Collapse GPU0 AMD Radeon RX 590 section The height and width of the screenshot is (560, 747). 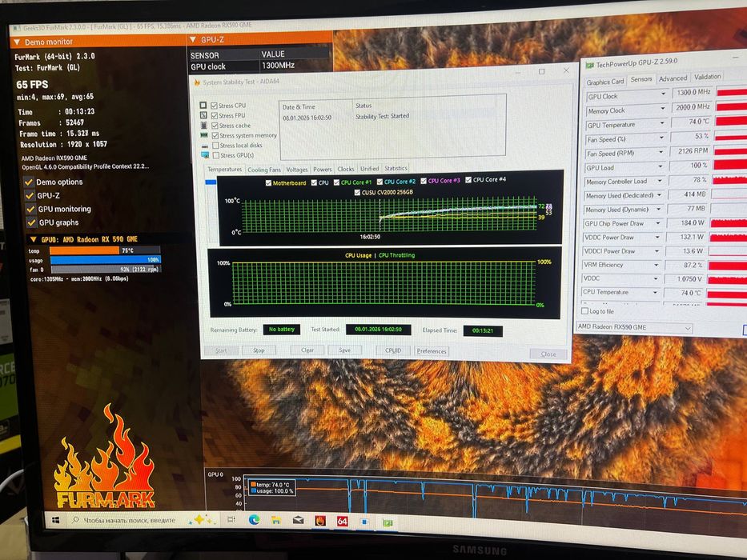point(34,239)
